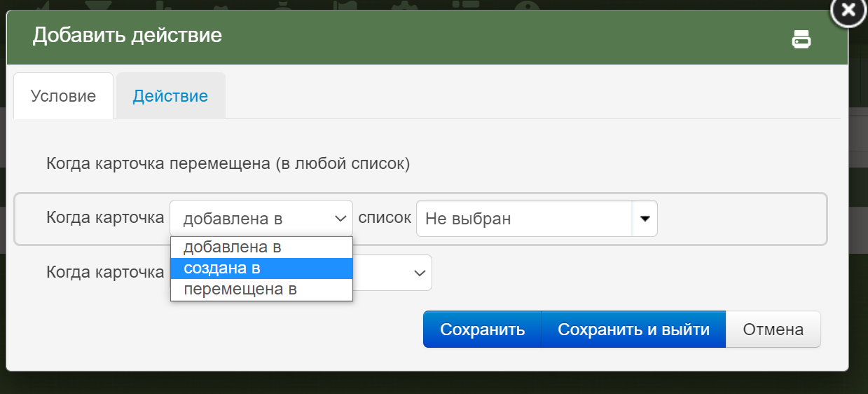Close the dialog with the X button
The width and height of the screenshot is (868, 394).
click(848, 11)
